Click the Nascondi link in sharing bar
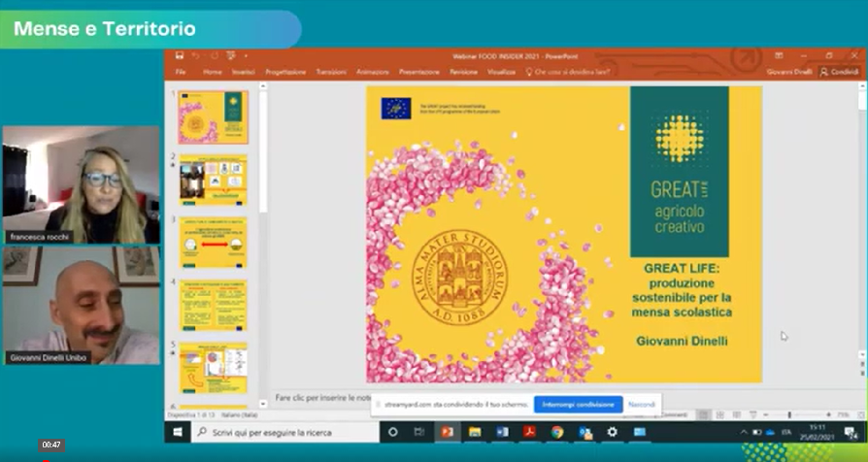868x462 pixels. pyautogui.click(x=641, y=405)
